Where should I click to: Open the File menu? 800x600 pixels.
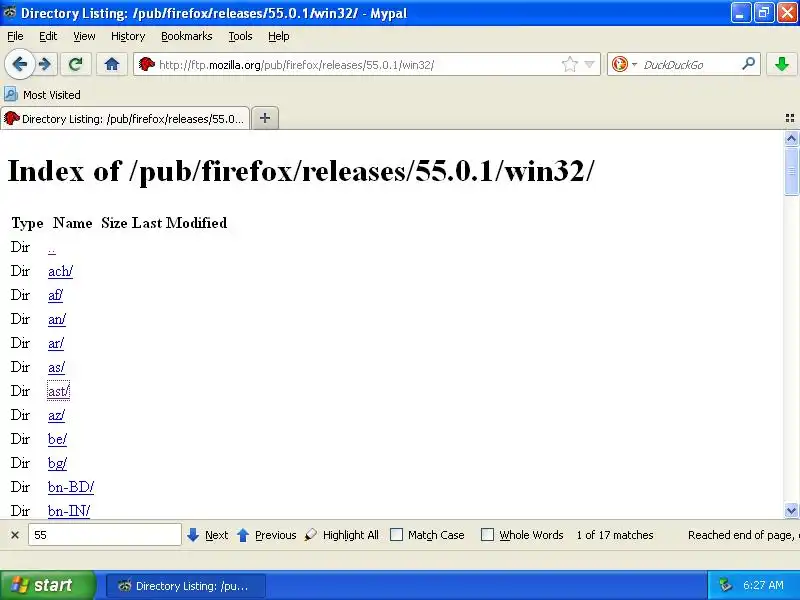pos(15,36)
